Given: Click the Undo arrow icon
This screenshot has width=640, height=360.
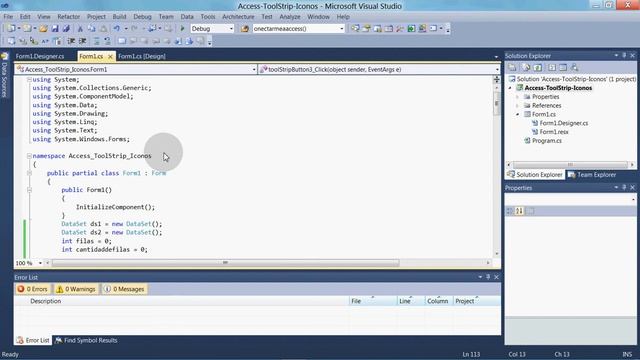Looking at the screenshot, I should (x=117, y=29).
